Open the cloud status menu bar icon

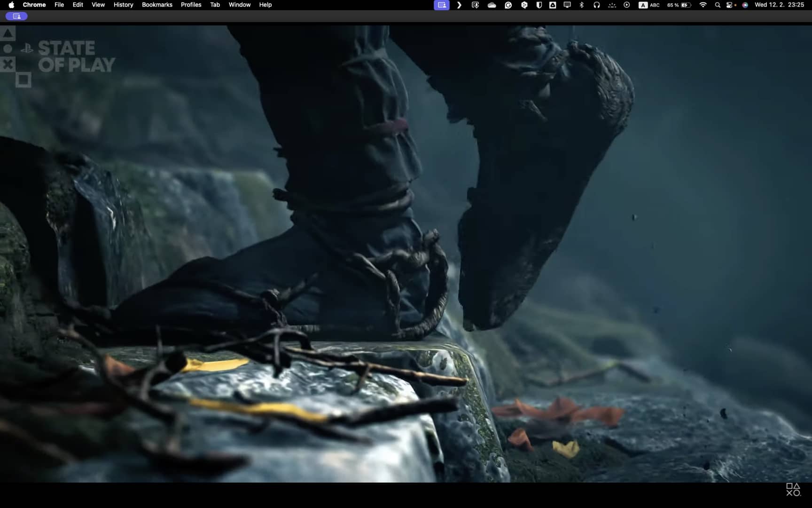pos(492,5)
